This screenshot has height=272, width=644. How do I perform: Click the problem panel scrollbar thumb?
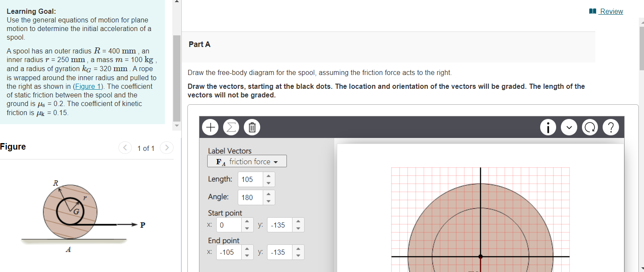click(x=177, y=78)
